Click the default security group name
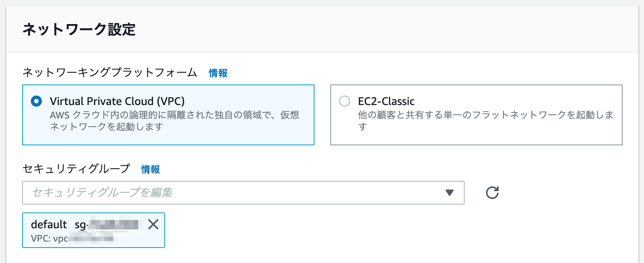Screen dimensions: 644x263 point(49,224)
